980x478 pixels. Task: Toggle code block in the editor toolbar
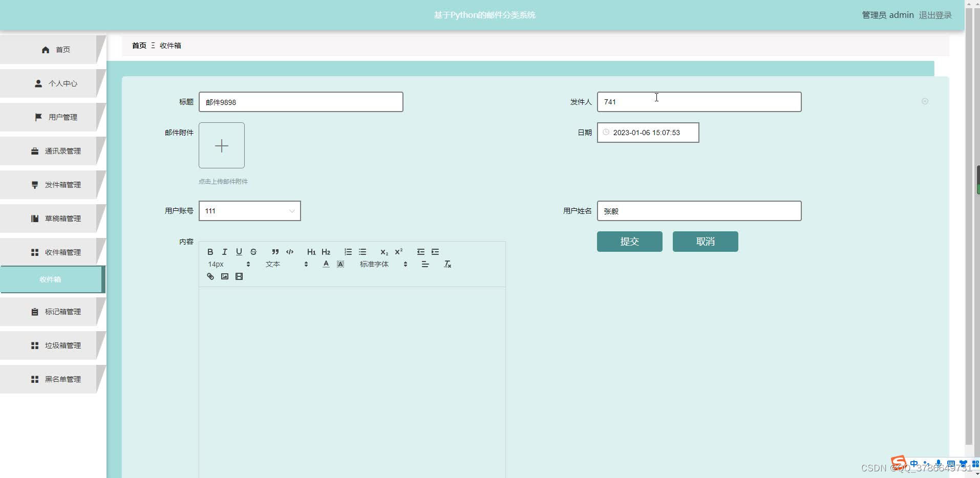[290, 252]
